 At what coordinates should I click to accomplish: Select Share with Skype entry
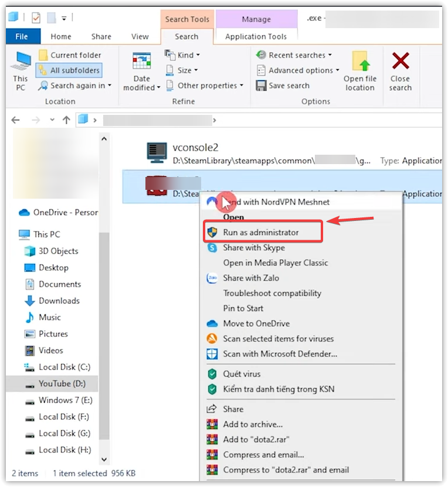253,247
